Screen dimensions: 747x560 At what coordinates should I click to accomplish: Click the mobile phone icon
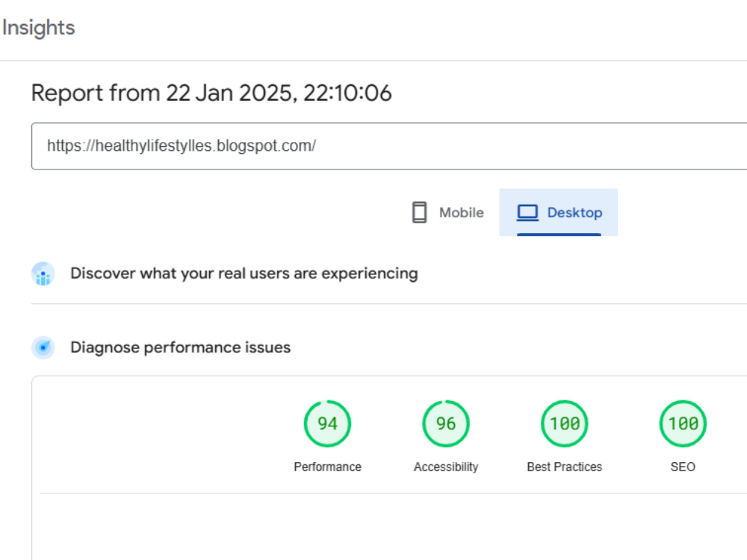coord(419,212)
